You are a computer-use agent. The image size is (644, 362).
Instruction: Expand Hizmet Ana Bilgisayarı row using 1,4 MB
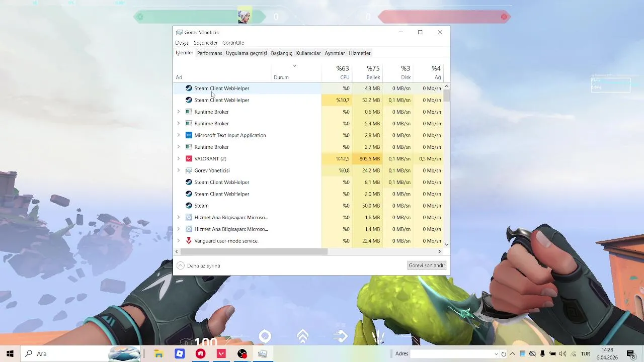point(178,229)
